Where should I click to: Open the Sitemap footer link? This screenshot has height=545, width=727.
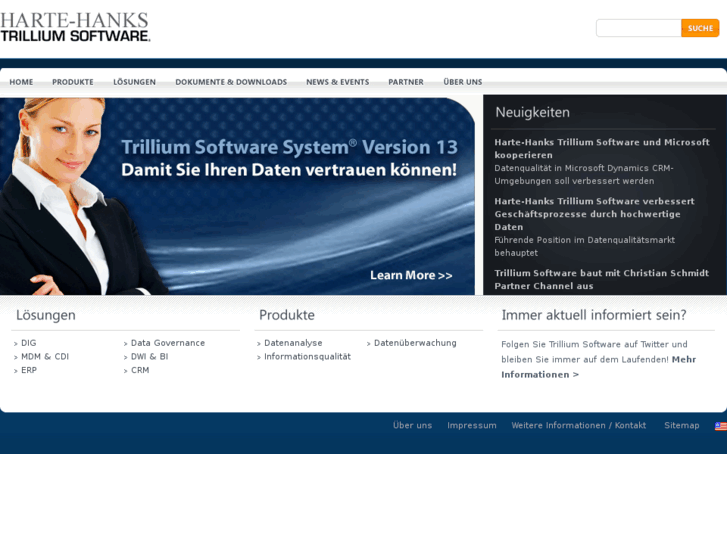682,425
